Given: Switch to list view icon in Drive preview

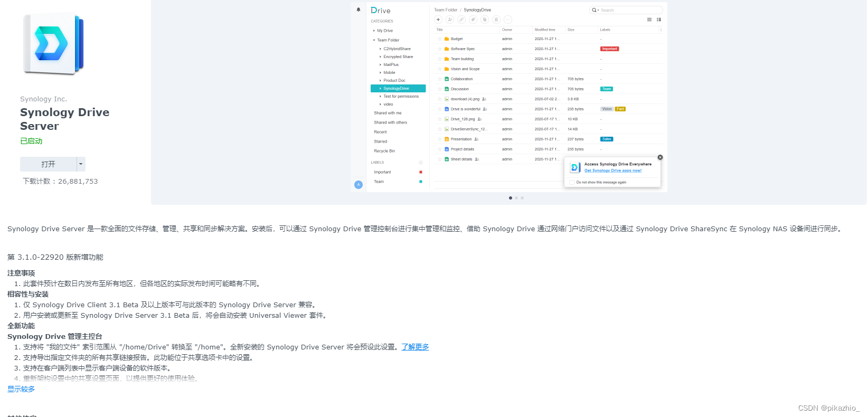Looking at the screenshot, I should 649,20.
